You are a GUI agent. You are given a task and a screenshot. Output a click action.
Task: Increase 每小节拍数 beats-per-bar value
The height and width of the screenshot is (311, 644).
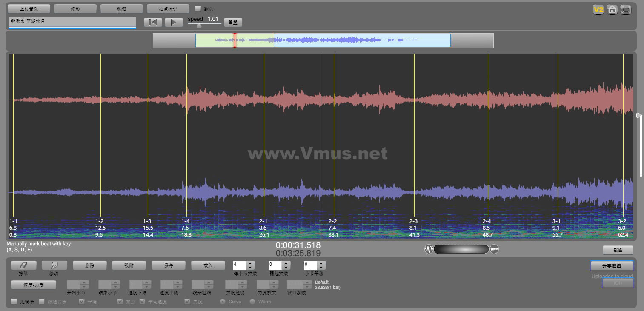pyautogui.click(x=250, y=263)
